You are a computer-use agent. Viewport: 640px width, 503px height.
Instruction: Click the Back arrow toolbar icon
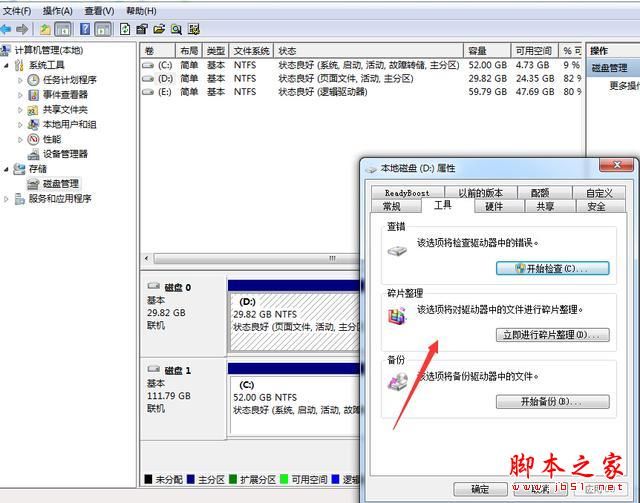click(x=6, y=29)
